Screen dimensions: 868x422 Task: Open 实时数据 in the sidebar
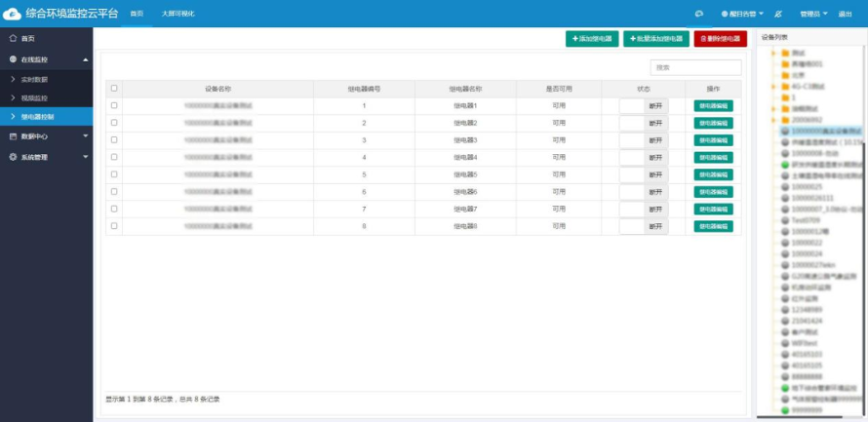tap(47, 80)
